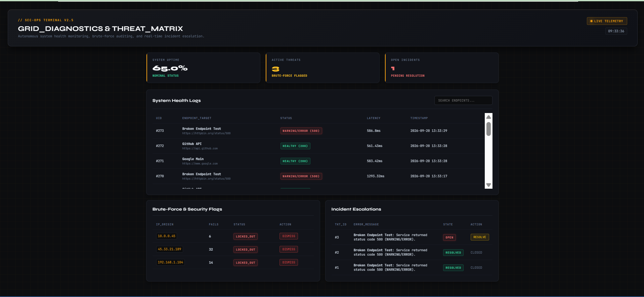644x297 pixels.
Task: Click the Timestamp column header
Action: (419, 118)
